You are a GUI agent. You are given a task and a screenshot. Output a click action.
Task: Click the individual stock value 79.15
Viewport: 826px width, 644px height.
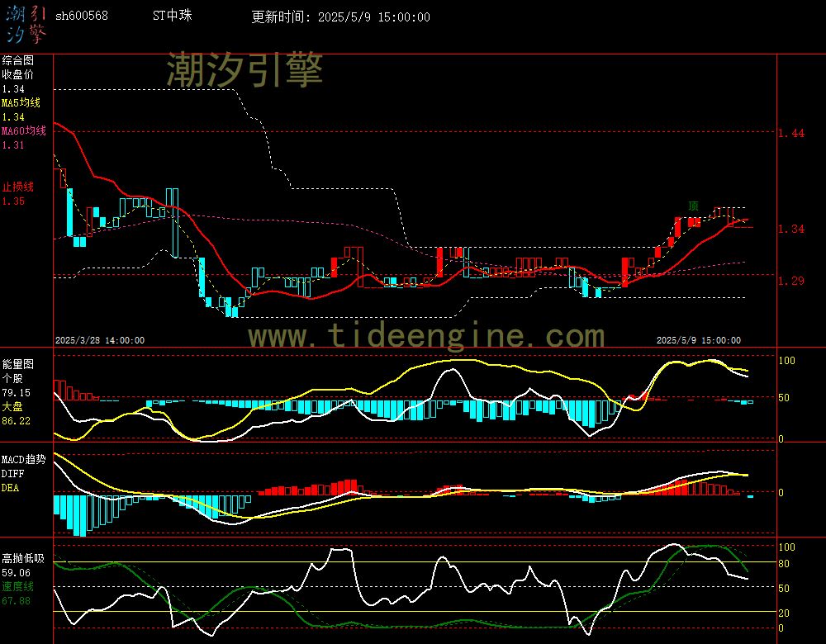(17, 393)
